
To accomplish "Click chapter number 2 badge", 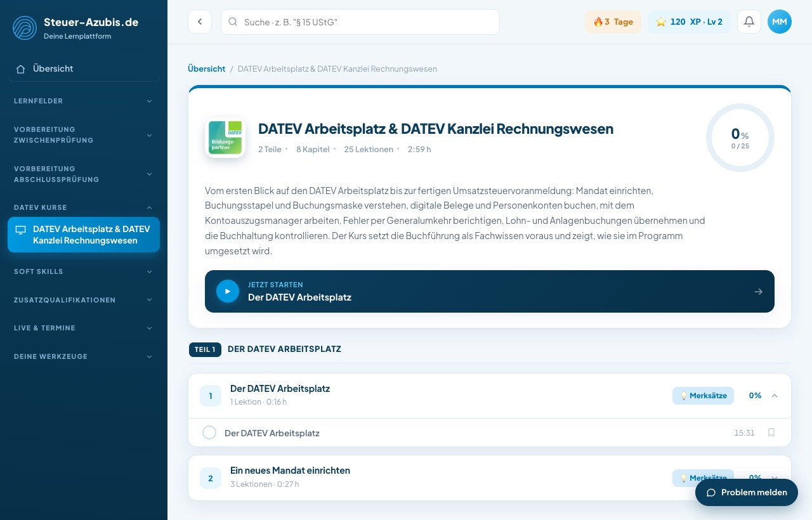I will 211,478.
